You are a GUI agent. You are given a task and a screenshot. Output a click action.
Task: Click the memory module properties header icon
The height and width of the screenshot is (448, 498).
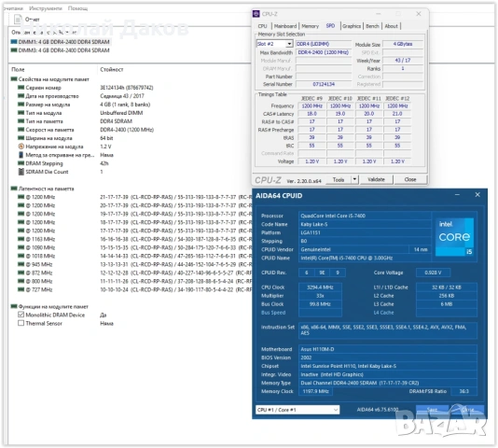coord(14,79)
